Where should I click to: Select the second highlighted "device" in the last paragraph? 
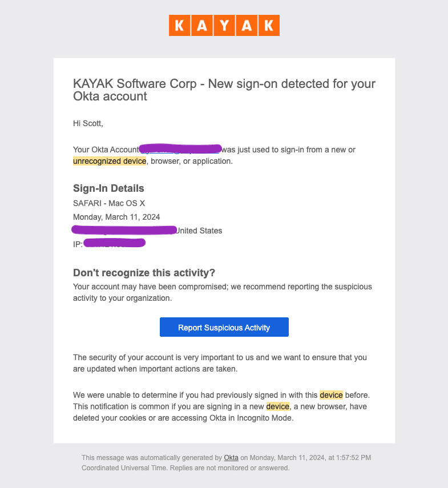click(278, 406)
